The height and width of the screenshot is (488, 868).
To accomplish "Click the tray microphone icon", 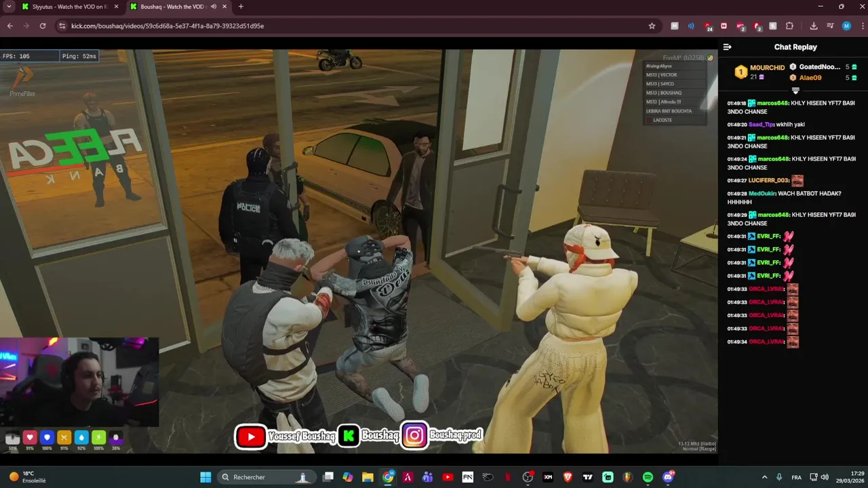I will click(779, 477).
